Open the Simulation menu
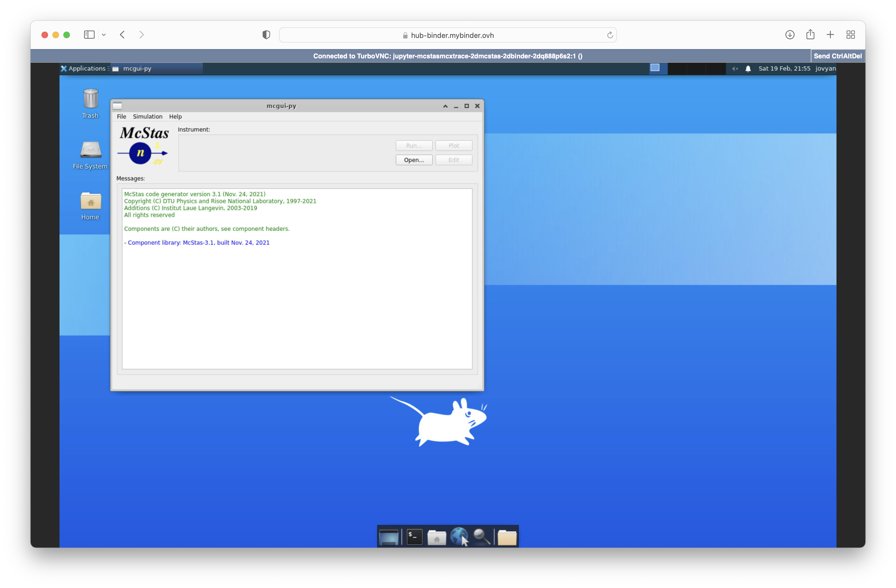 click(x=148, y=117)
